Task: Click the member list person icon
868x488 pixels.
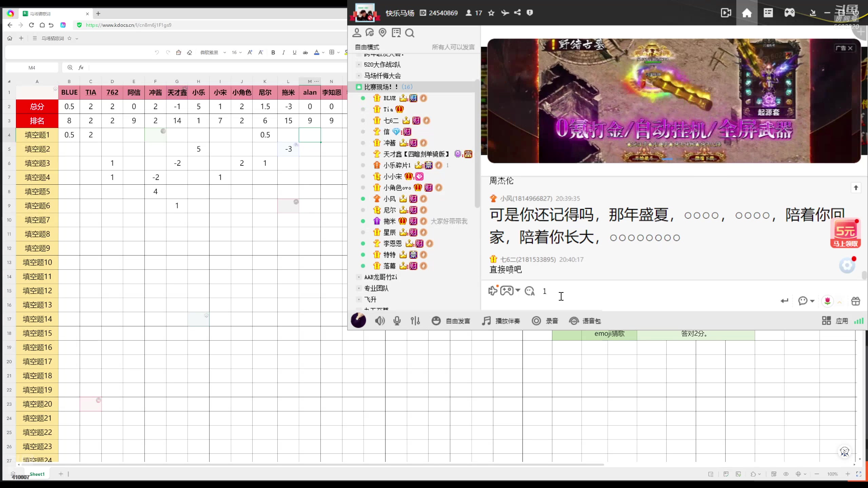Action: click(x=357, y=33)
